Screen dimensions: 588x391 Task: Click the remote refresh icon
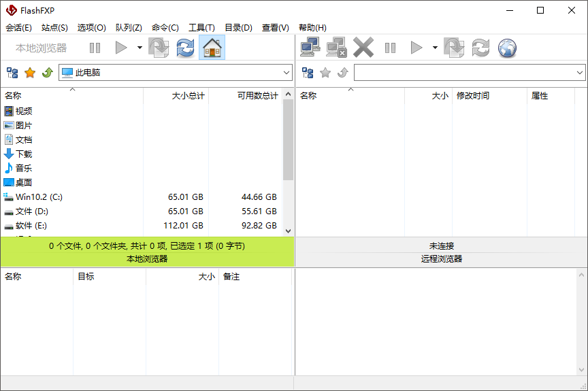(480, 48)
